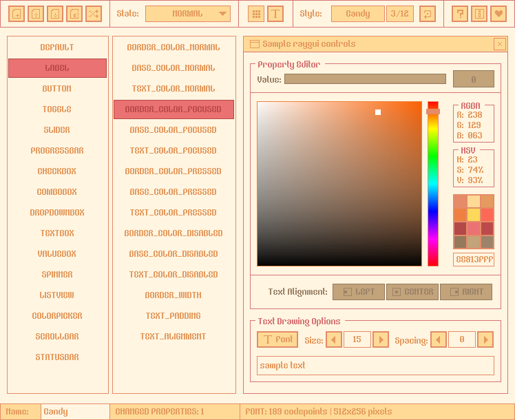
Task: Open the controls table grid icon
Action: [256, 14]
